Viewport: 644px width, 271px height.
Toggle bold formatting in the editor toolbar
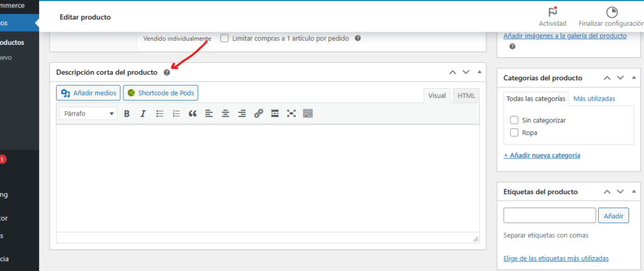[126, 114]
